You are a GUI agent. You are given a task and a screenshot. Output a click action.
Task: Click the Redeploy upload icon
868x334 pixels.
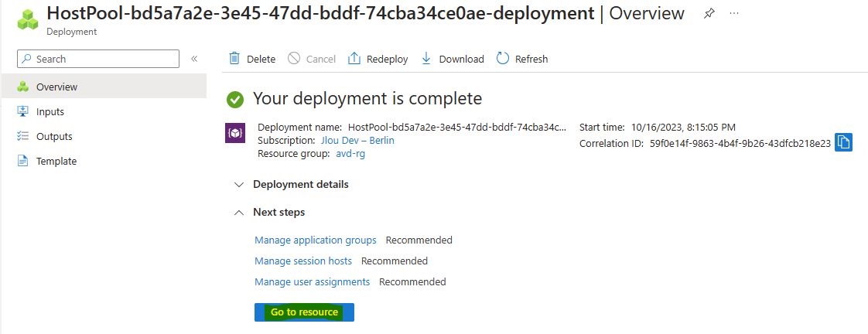click(354, 59)
